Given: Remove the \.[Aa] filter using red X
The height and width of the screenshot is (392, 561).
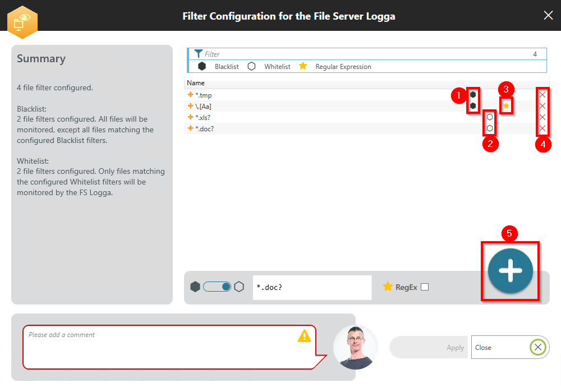Looking at the screenshot, I should pyautogui.click(x=542, y=106).
